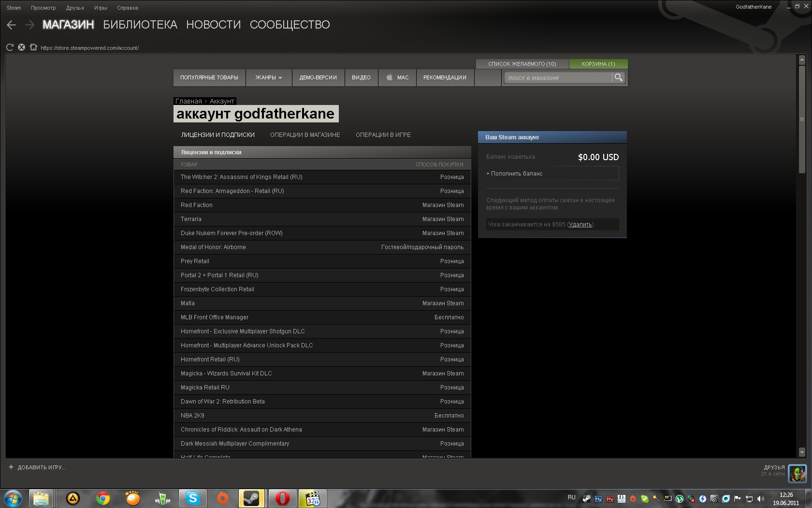Click the page scrollbar up arrow
This screenshot has width=812, height=508.
(x=802, y=60)
